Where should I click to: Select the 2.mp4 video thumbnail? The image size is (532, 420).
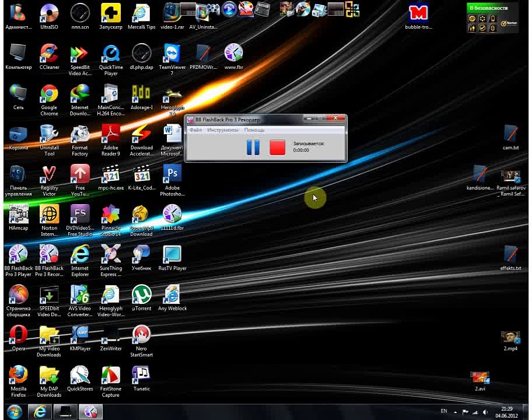coord(510,341)
